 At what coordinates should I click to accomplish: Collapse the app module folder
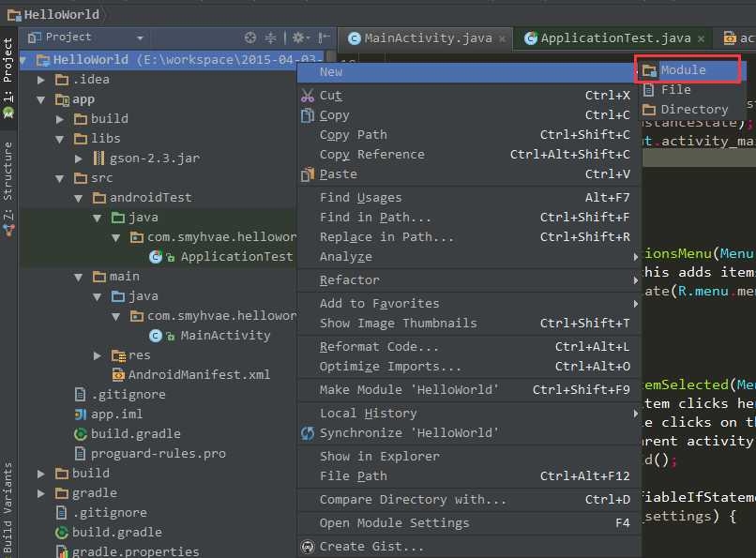click(x=41, y=99)
